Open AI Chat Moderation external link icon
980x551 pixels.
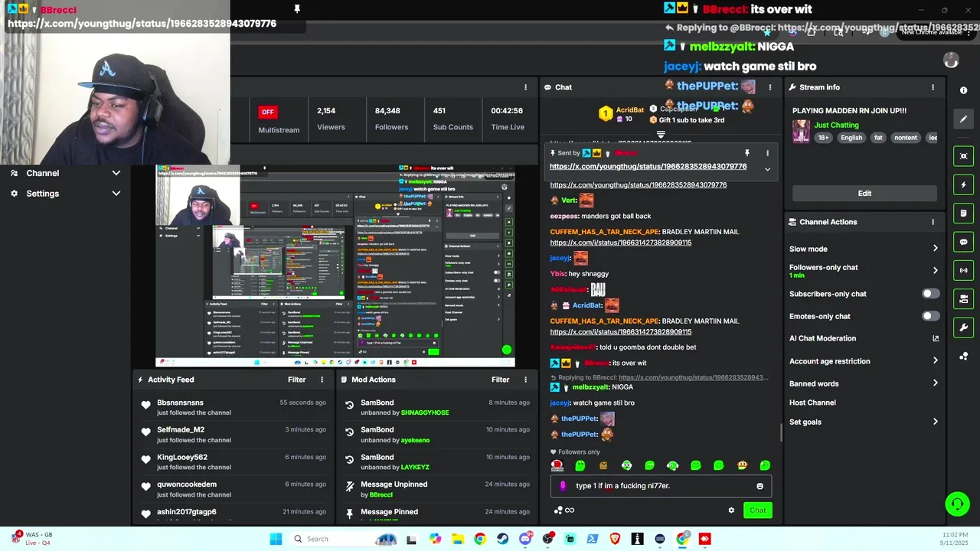(935, 338)
